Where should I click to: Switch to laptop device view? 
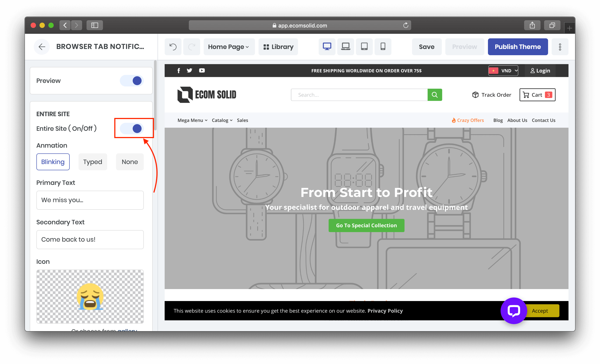point(345,47)
